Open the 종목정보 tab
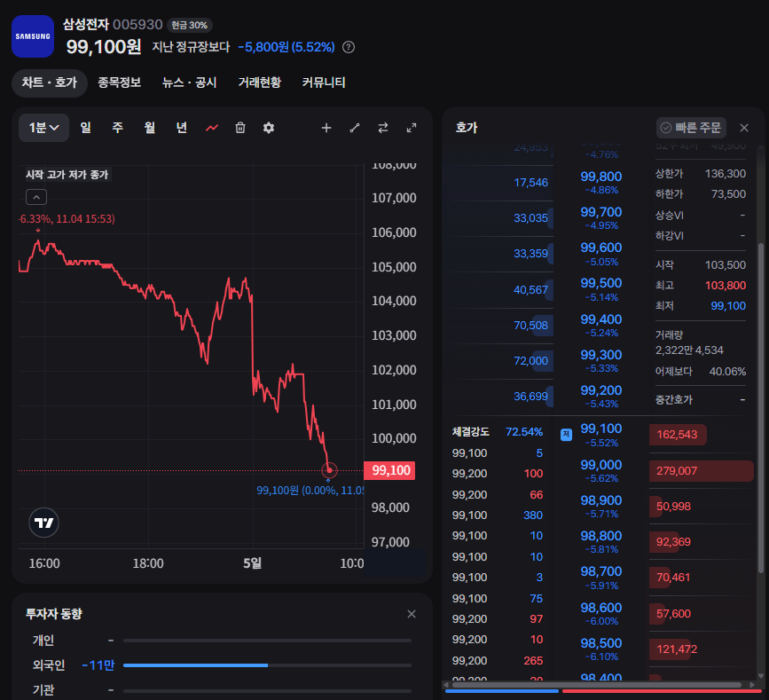769x700 pixels. pos(120,83)
